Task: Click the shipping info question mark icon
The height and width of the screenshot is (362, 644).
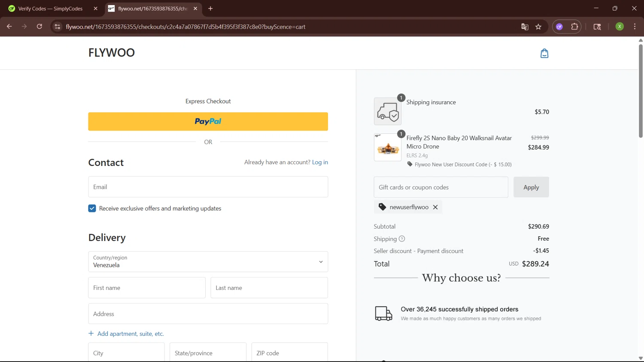Action: 402,239
